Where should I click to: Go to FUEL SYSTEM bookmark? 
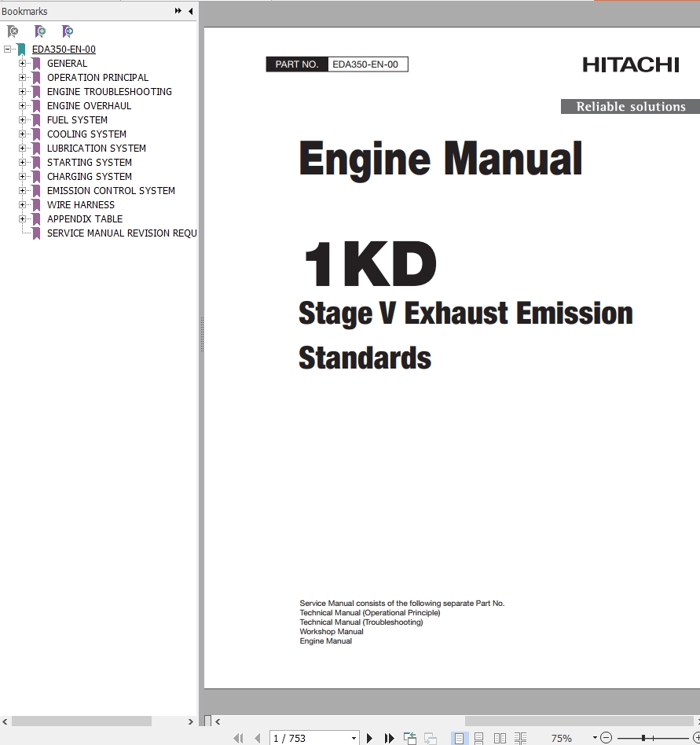click(77, 119)
